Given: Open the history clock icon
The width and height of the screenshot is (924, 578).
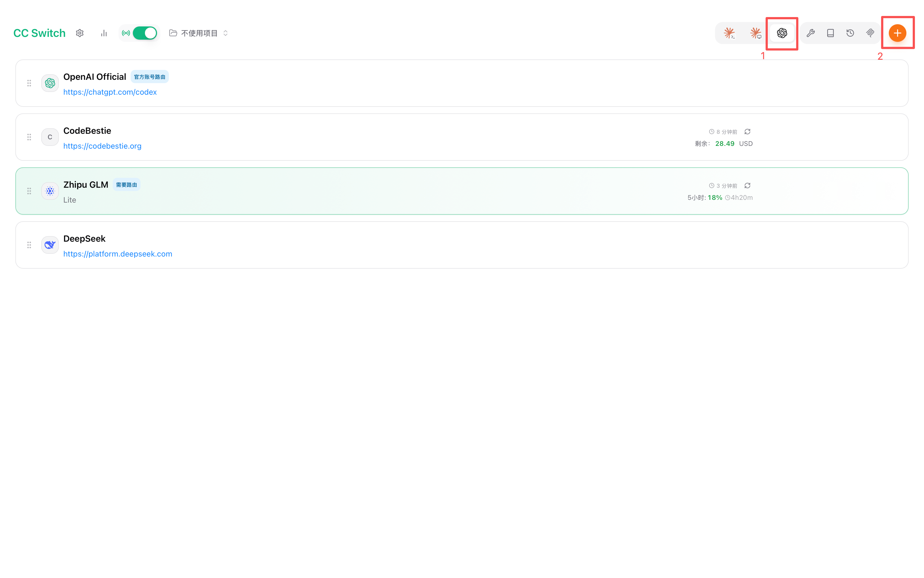Looking at the screenshot, I should tap(850, 33).
